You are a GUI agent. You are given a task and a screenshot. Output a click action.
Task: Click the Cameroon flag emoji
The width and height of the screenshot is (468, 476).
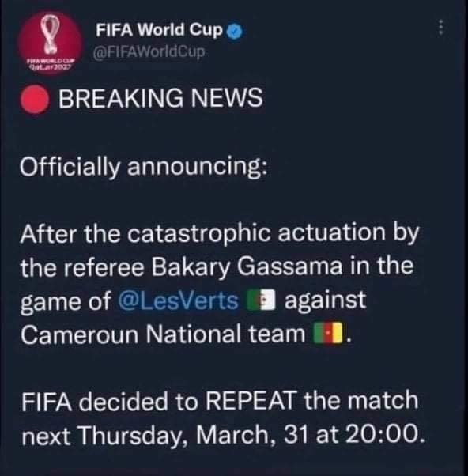pos(328,334)
